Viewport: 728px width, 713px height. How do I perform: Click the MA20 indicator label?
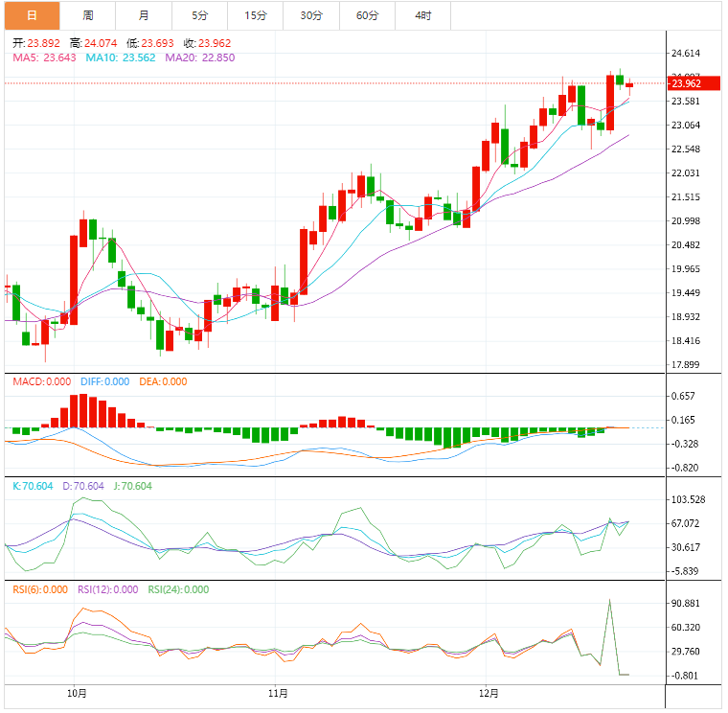click(x=199, y=57)
